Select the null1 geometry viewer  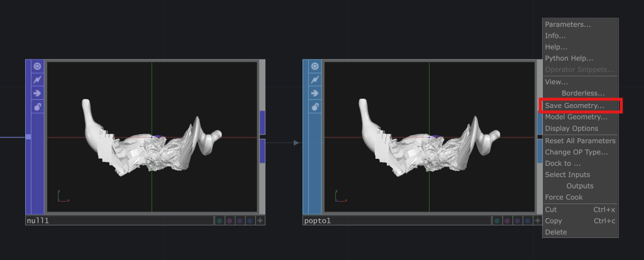[x=152, y=137]
